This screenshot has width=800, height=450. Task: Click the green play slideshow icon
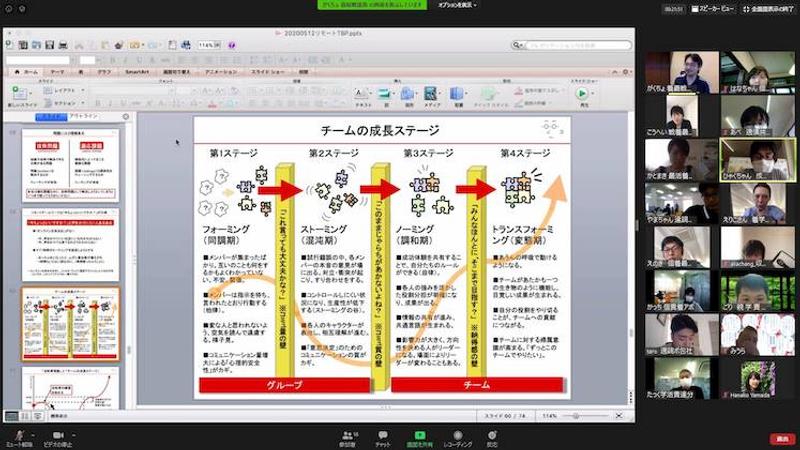pyautogui.click(x=581, y=93)
